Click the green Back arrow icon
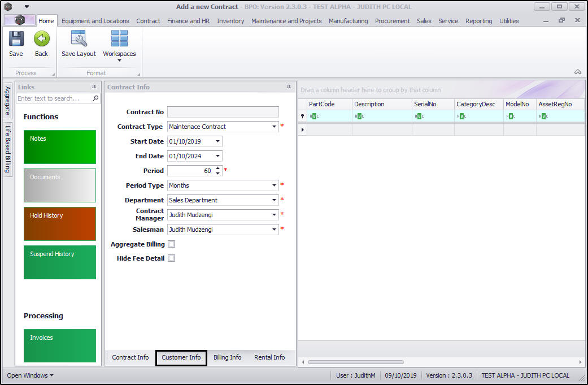588x385 pixels. [x=41, y=39]
